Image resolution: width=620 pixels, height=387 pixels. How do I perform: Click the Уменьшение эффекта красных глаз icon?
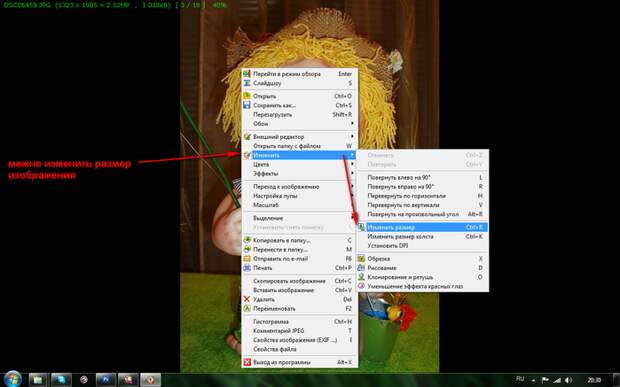coord(361,286)
